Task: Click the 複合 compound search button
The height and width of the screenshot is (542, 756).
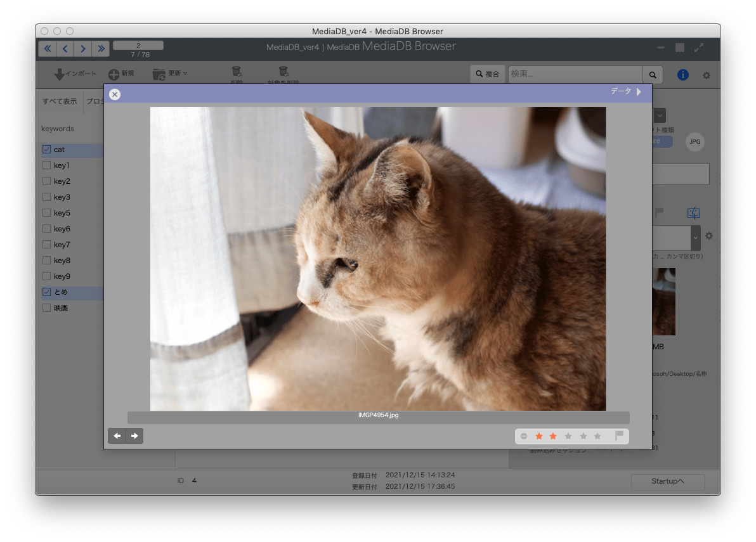Action: pyautogui.click(x=488, y=74)
